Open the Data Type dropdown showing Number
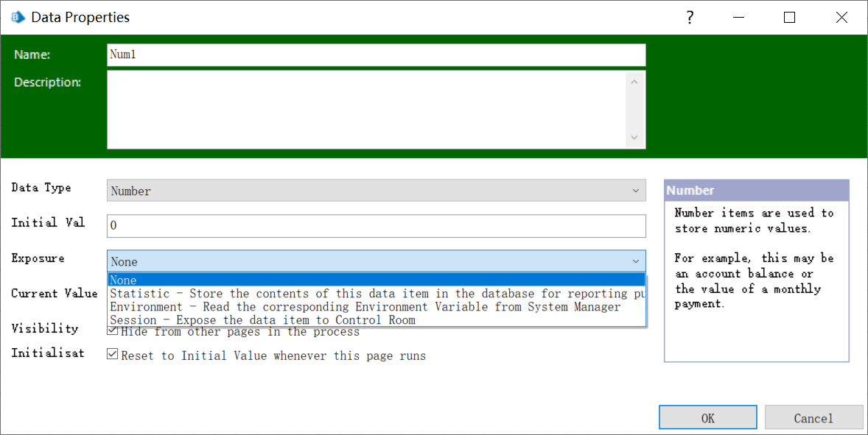The height and width of the screenshot is (435, 868). [x=376, y=191]
